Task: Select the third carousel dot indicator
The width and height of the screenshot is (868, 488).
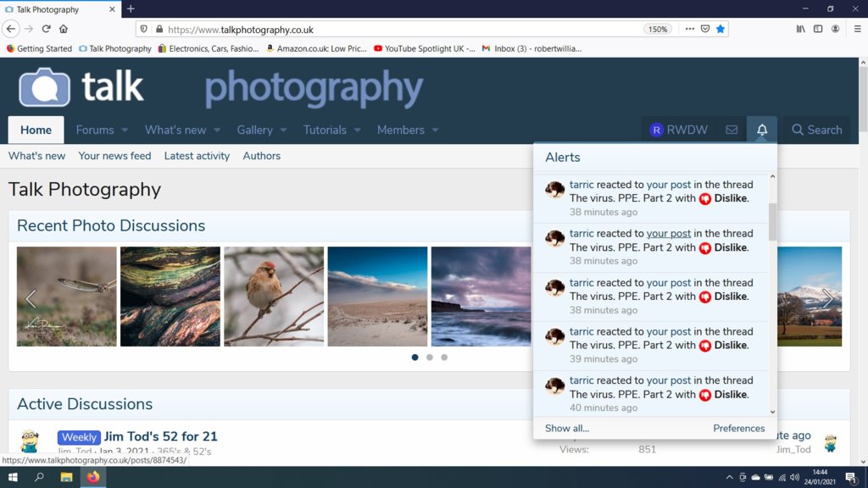Action: [444, 358]
